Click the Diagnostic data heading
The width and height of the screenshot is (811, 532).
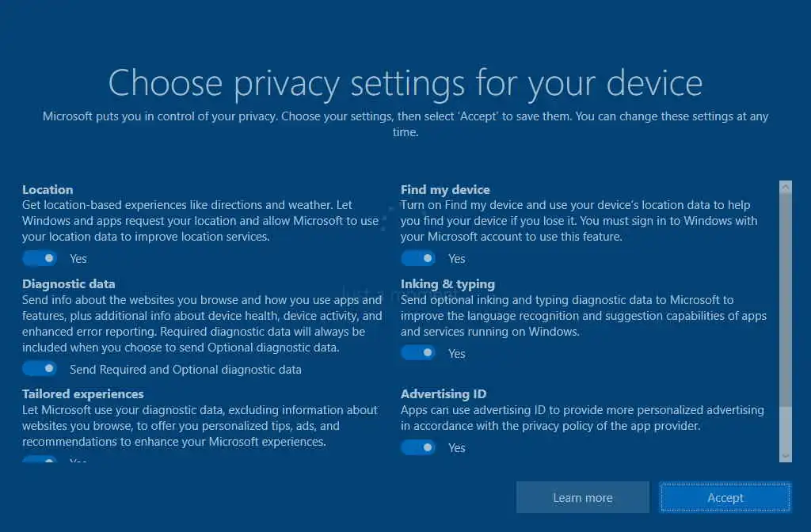coord(68,284)
